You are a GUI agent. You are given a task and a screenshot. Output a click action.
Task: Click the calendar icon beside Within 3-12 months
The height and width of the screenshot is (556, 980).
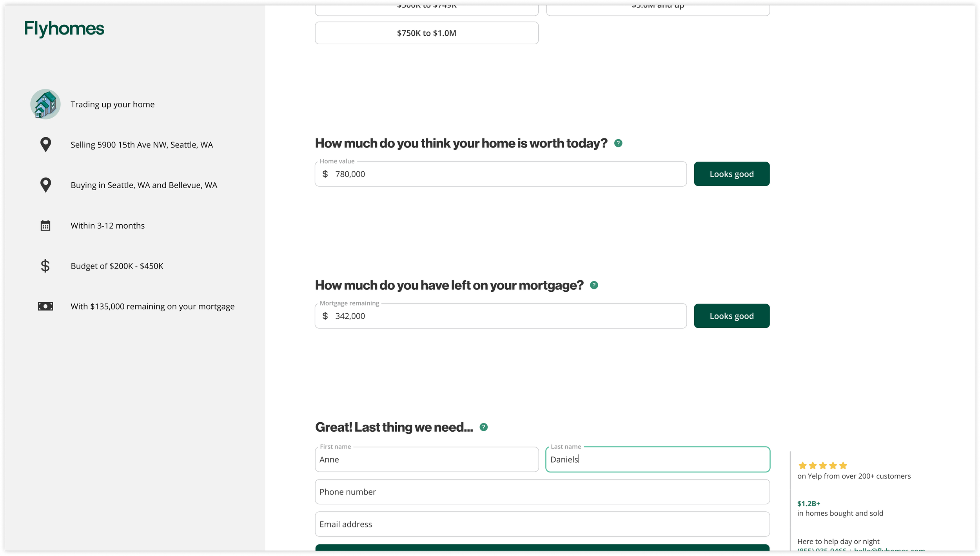click(45, 225)
